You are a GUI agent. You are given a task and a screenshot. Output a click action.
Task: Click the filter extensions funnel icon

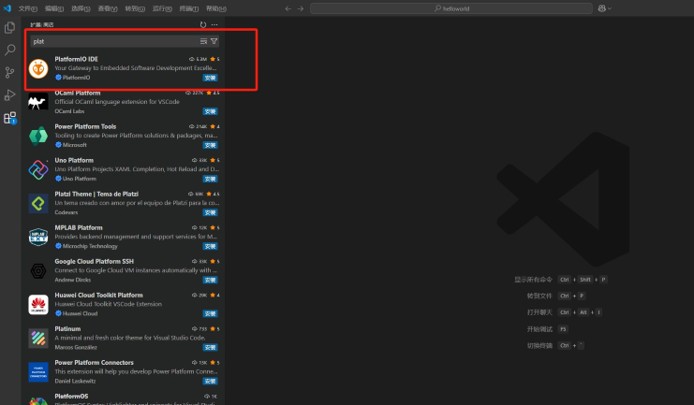click(214, 41)
